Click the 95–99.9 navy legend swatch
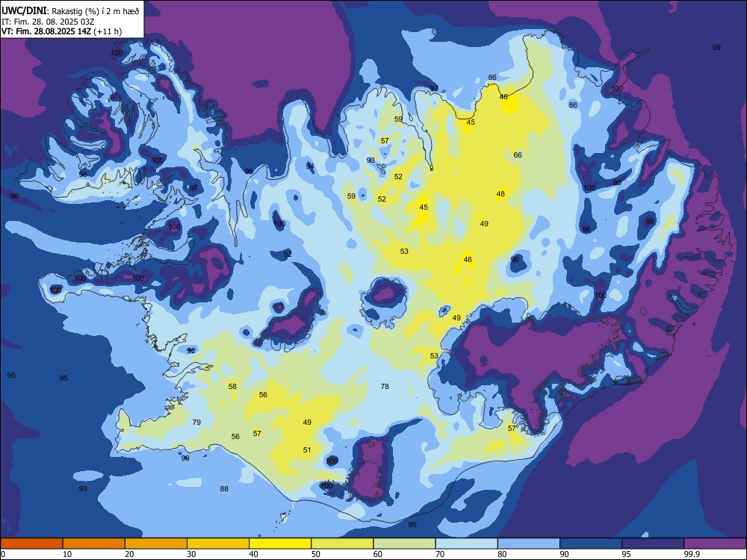The height and width of the screenshot is (560, 747). (653, 544)
